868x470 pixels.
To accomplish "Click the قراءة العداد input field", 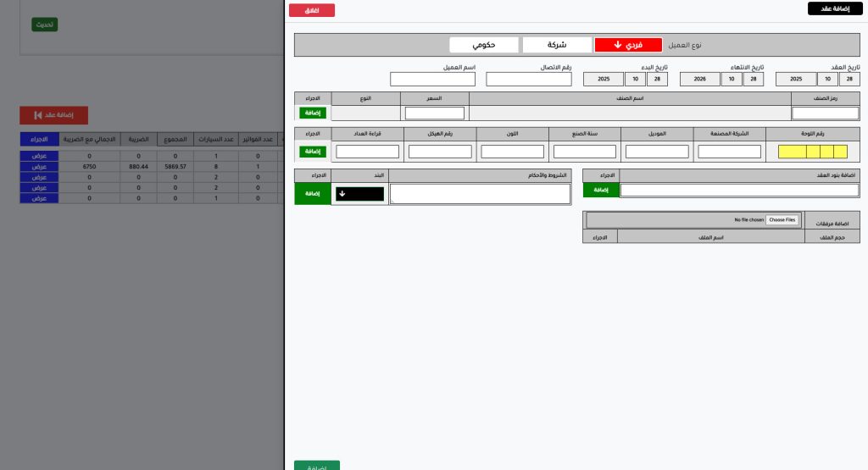I will 367,152.
